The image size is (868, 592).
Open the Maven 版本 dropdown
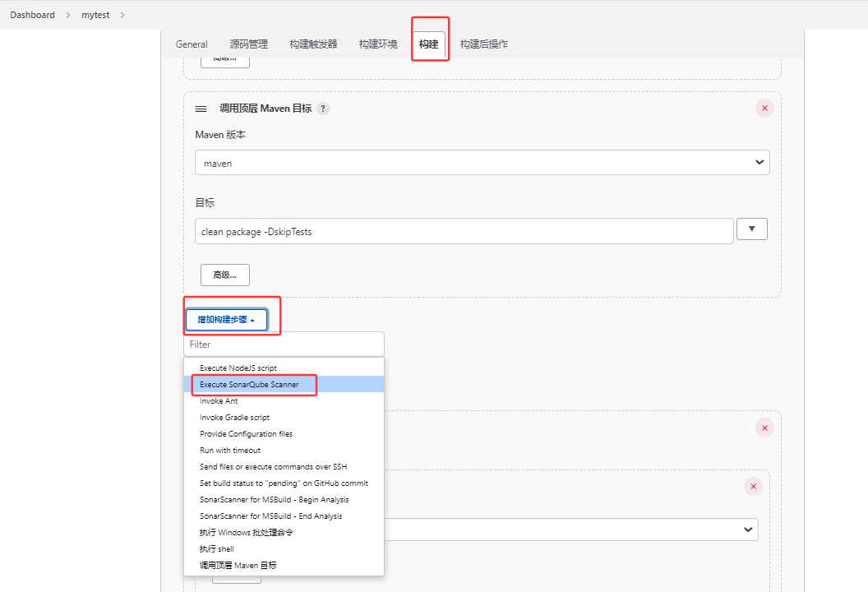[482, 163]
